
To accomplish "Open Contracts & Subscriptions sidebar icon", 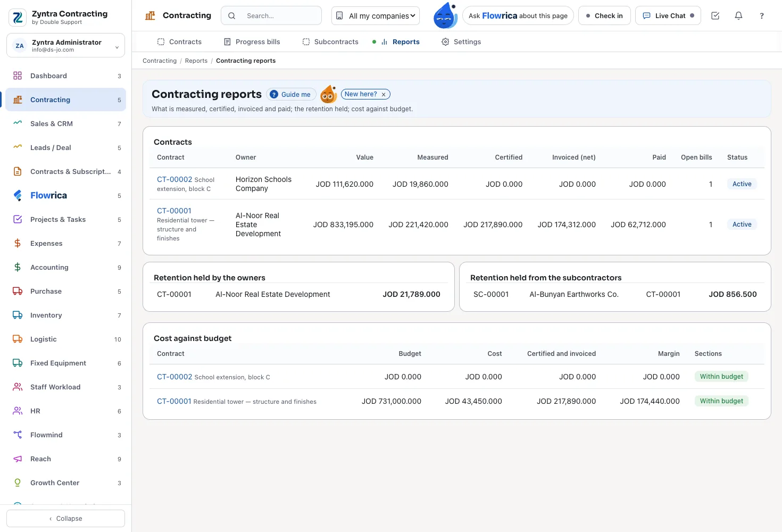I will pos(18,171).
